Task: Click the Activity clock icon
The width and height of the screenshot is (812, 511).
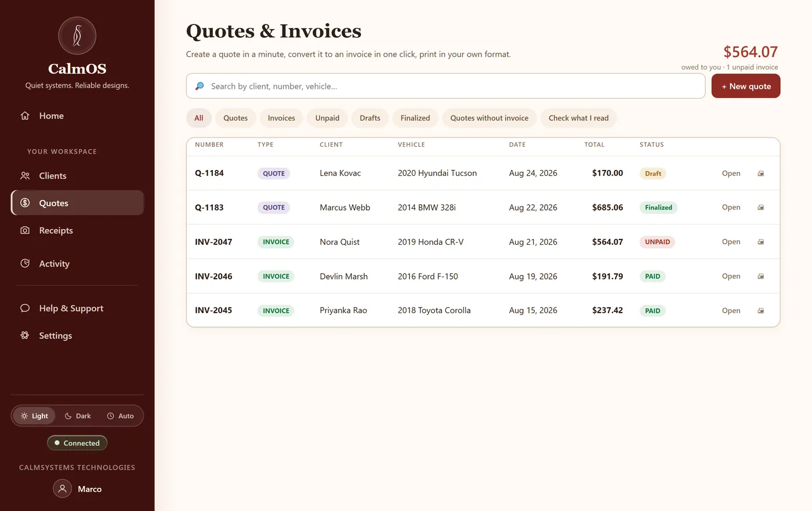Action: click(25, 263)
